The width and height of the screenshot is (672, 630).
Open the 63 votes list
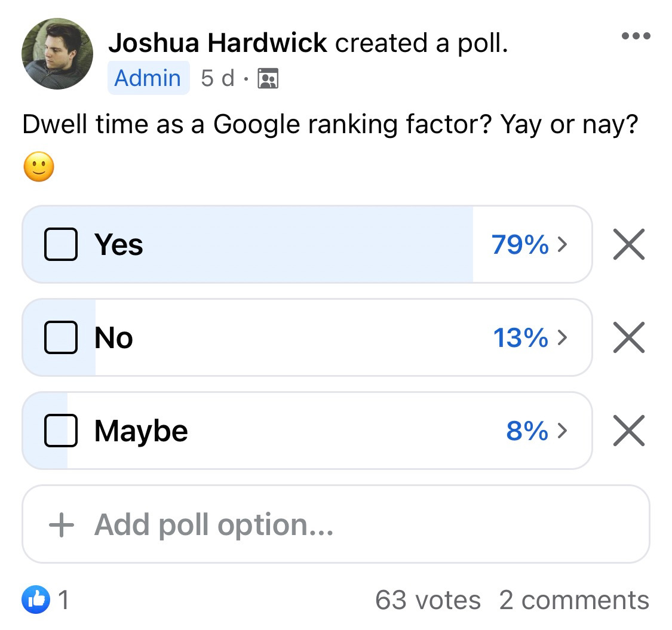(427, 600)
